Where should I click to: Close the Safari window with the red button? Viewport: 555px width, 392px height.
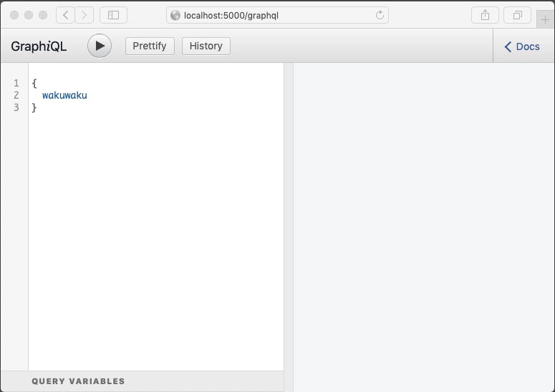[14, 15]
